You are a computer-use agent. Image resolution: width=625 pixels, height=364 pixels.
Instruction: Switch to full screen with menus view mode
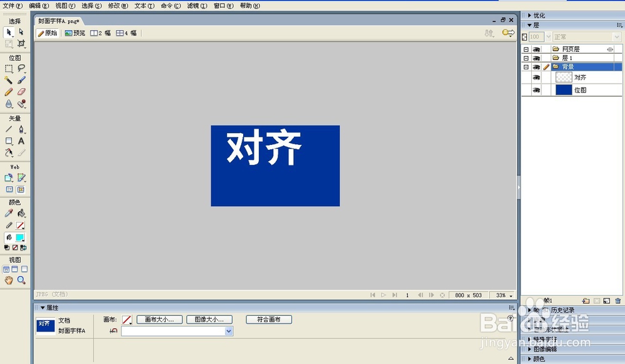click(15, 269)
